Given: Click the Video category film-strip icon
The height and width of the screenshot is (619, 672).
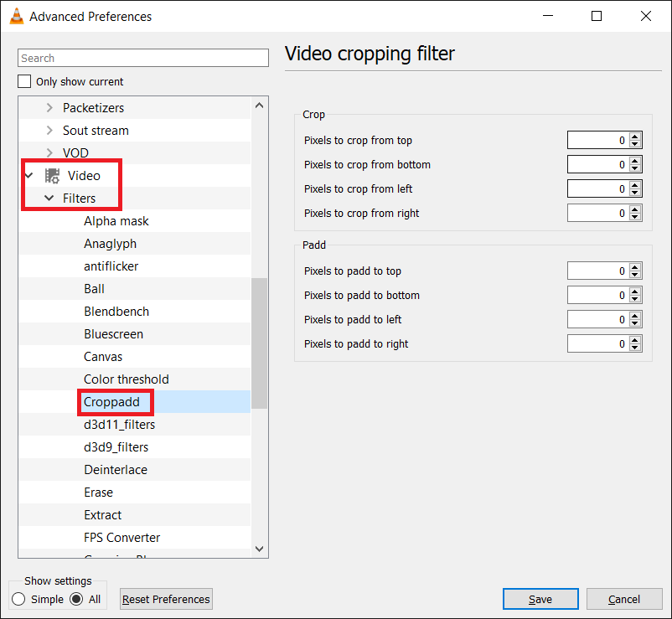Looking at the screenshot, I should [52, 175].
